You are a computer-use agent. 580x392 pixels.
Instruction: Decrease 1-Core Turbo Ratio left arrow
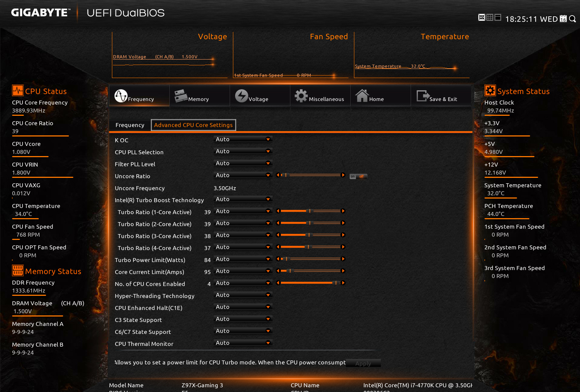[x=278, y=211]
